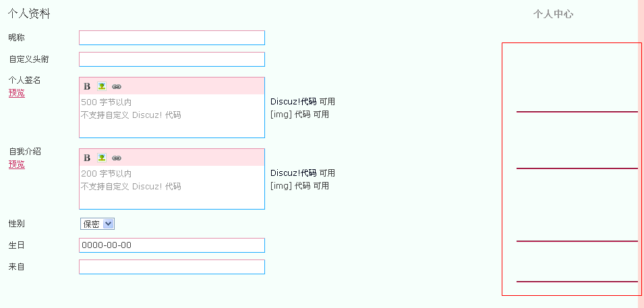The image size is (644, 308).
Task: Open the 性别 dropdown showing 保密
Action: (x=97, y=224)
